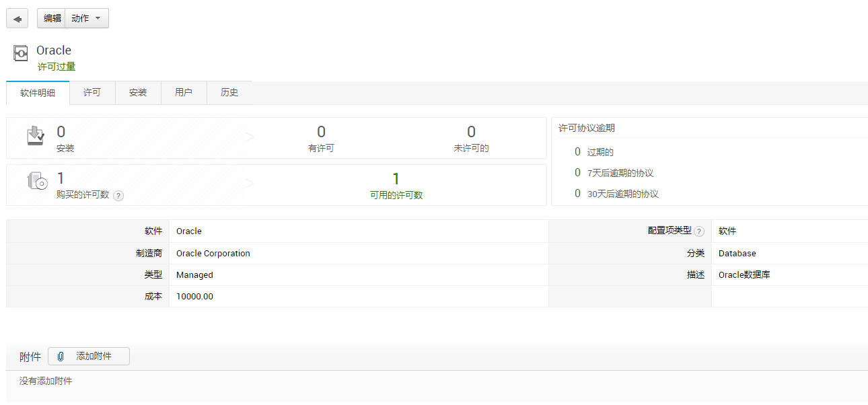Viewport: 868px width, 405px height.
Task: Click the 30天后逾期的协议 row
Action: (616, 194)
